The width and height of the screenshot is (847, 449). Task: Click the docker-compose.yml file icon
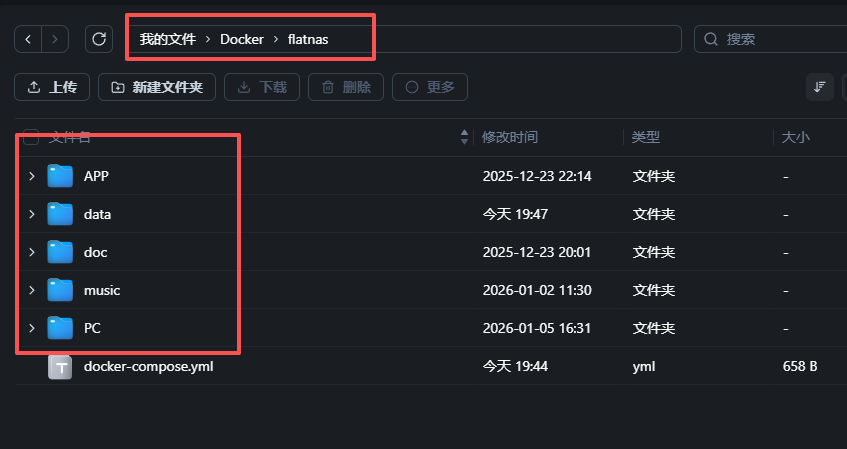point(61,367)
